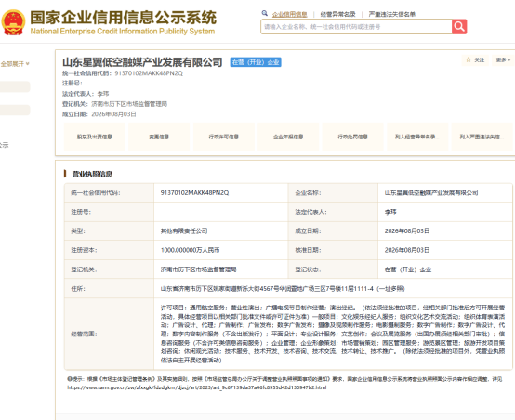This screenshot has width=515, height=420.
Task: Click the star 关注 follow button
Action: click(x=475, y=60)
